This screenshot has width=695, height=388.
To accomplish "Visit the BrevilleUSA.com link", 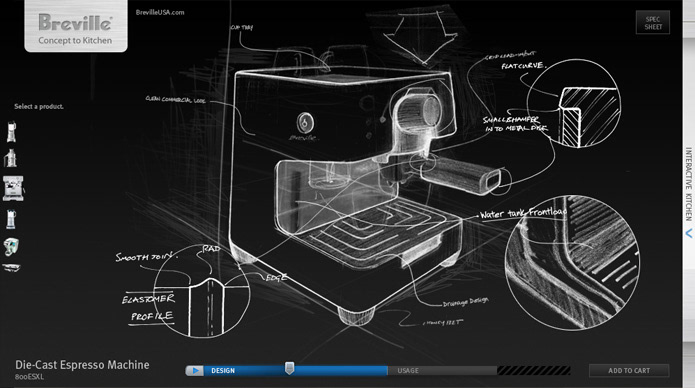I will point(160,12).
